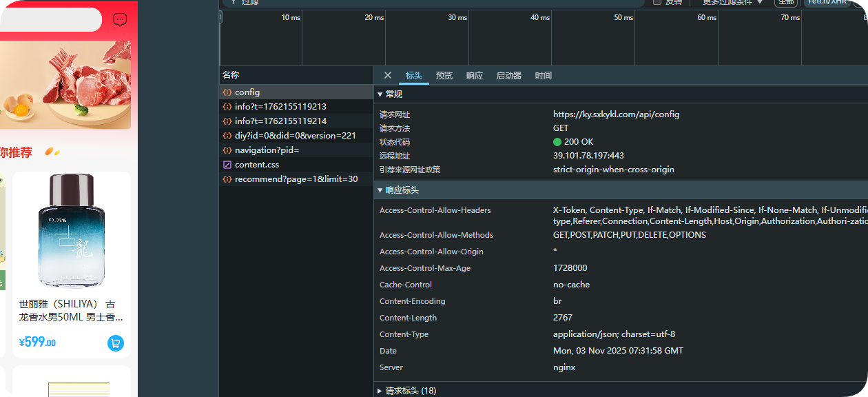Click the icon beside recommend?page=1&limit=30
This screenshot has height=397, width=868.
pyautogui.click(x=227, y=179)
